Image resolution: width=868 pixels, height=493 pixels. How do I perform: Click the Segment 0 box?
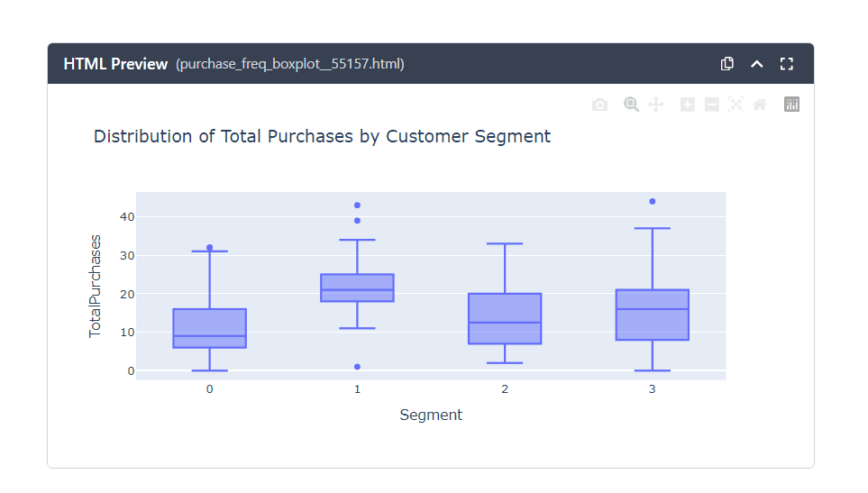[x=209, y=328]
